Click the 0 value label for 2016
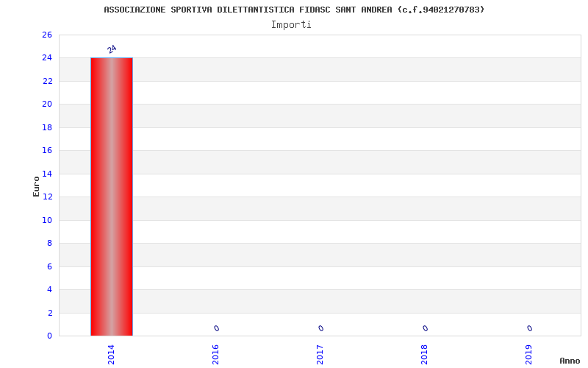The width and height of the screenshot is (588, 368). (216, 328)
